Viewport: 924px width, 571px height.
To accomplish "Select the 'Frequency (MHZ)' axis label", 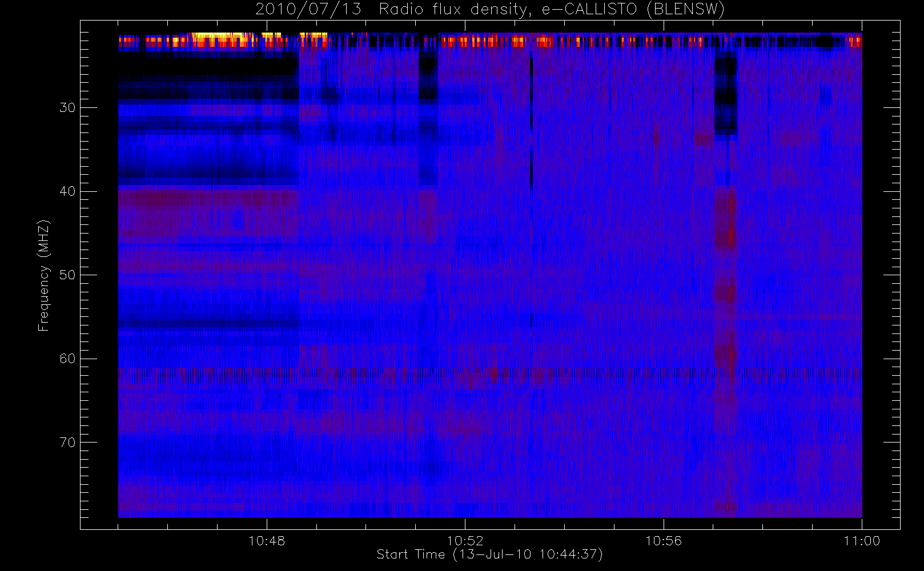I will pos(44,275).
